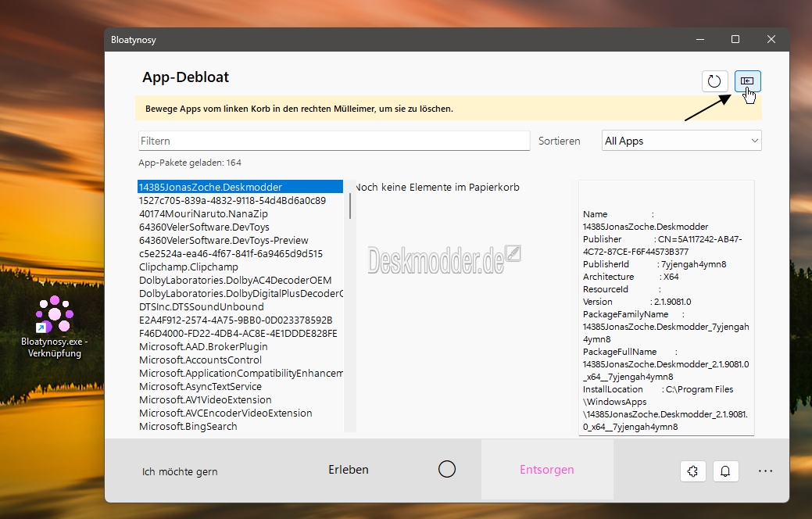Select Microsoft.ApplicationCompatibilityEnhancem package
This screenshot has width=812, height=519.
(x=240, y=373)
